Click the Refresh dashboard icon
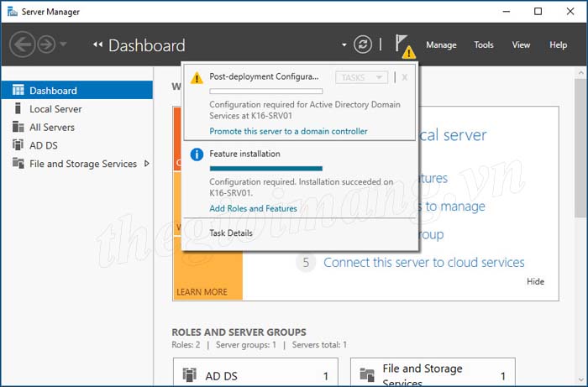588x387 pixels. point(363,44)
